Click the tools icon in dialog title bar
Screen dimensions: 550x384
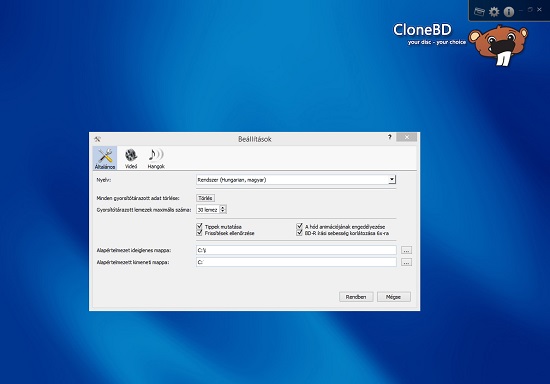point(98,139)
